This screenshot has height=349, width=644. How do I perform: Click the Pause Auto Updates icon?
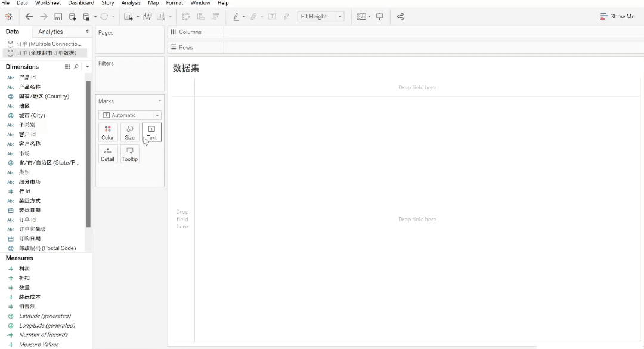point(86,17)
